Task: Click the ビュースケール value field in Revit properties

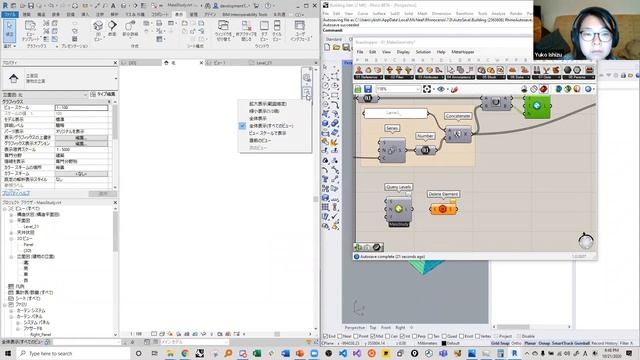Action: point(81,107)
